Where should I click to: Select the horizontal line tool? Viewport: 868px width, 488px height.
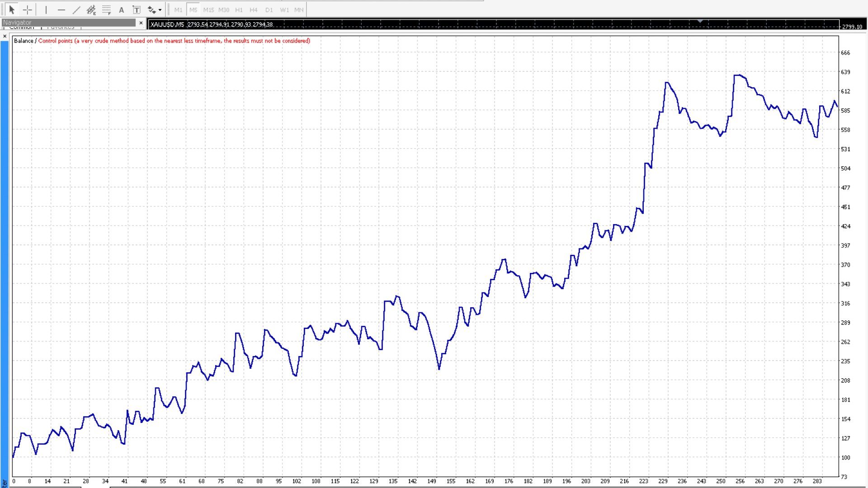coord(61,9)
